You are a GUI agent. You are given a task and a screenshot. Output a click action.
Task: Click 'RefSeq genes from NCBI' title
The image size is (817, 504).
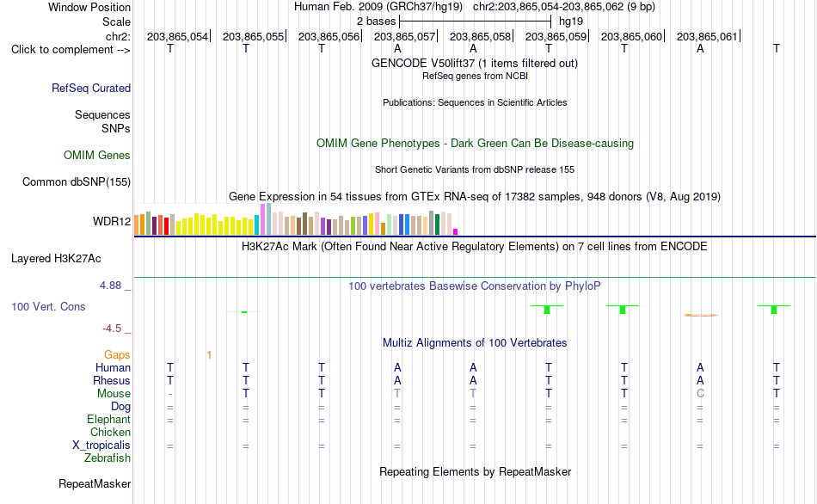point(475,76)
